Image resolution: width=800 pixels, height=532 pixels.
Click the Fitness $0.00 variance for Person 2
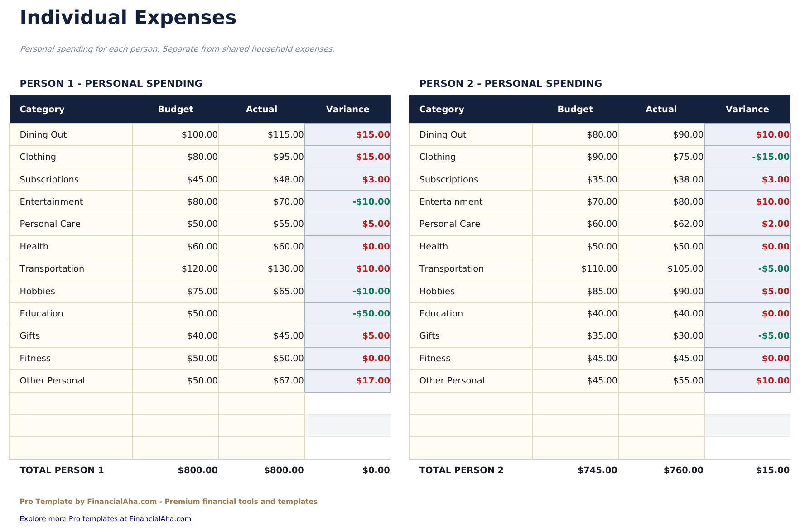[774, 358]
